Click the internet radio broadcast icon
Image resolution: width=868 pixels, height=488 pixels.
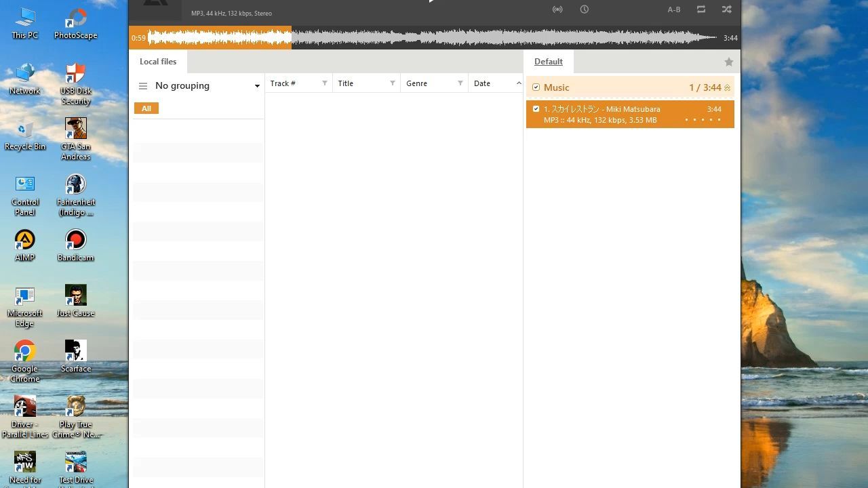coord(557,9)
